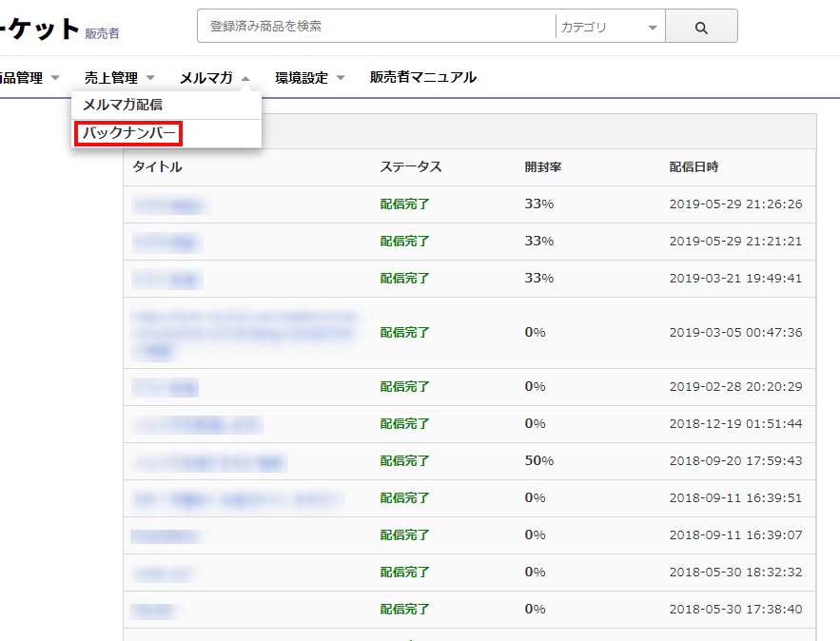Select バックナンバー from the dropdown menu
Image resolution: width=840 pixels, height=641 pixels.
pos(127,134)
